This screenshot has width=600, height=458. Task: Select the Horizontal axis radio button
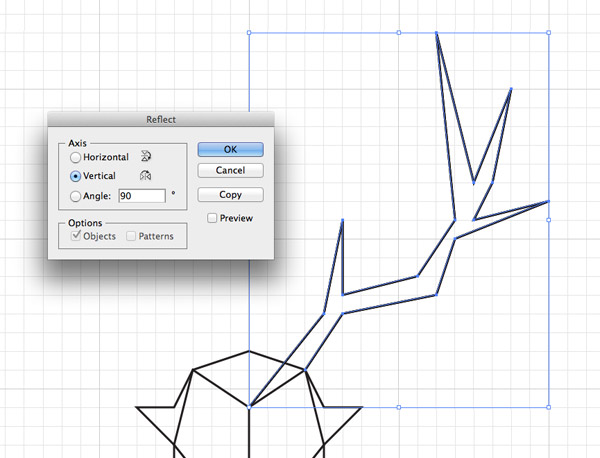tap(76, 158)
